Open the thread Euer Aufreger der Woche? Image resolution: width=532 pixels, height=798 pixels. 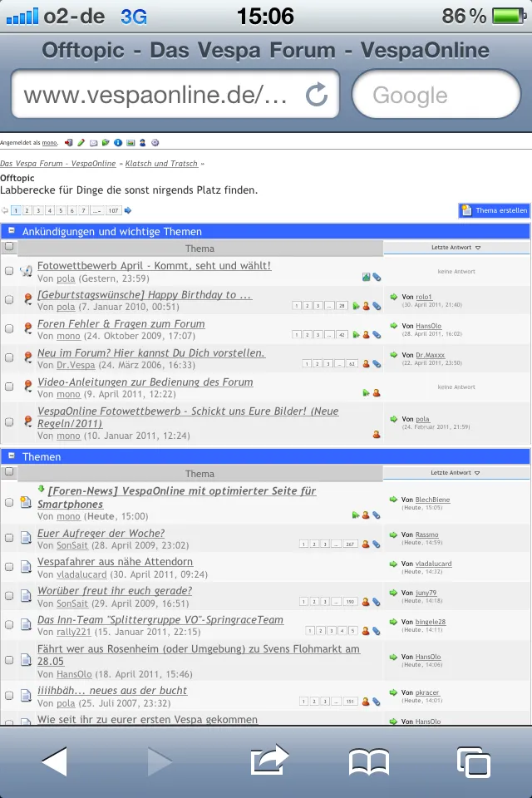pos(101,534)
